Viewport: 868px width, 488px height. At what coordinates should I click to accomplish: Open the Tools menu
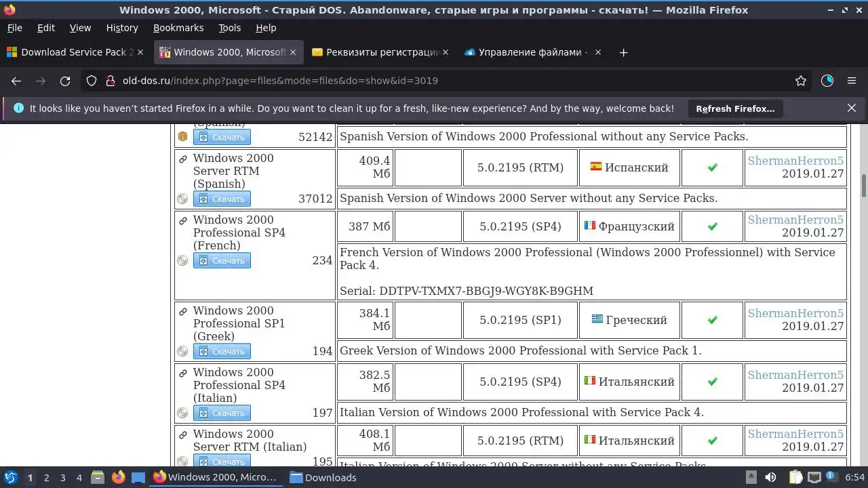[x=230, y=28]
